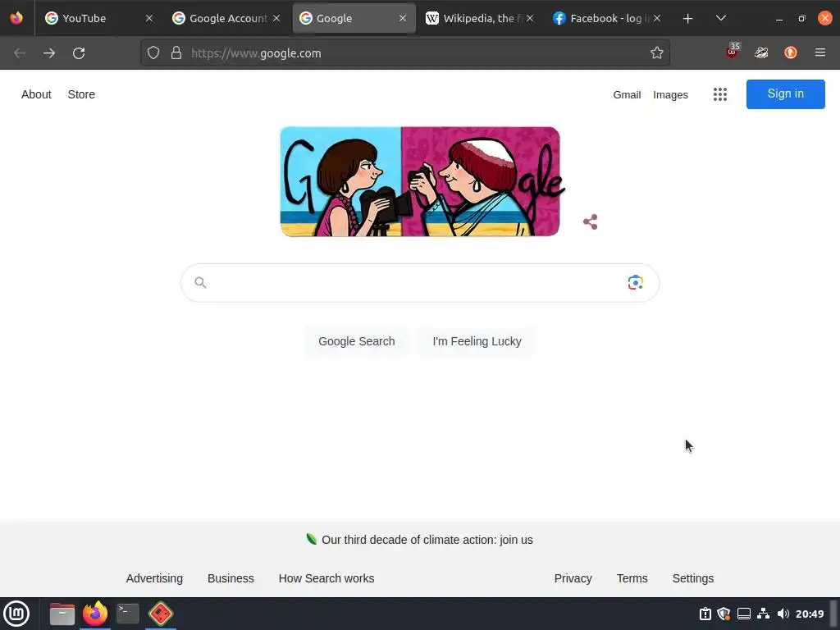Open the on-screen keyboard tray icon
Viewport: 840px width, 630px height.
[743, 614]
